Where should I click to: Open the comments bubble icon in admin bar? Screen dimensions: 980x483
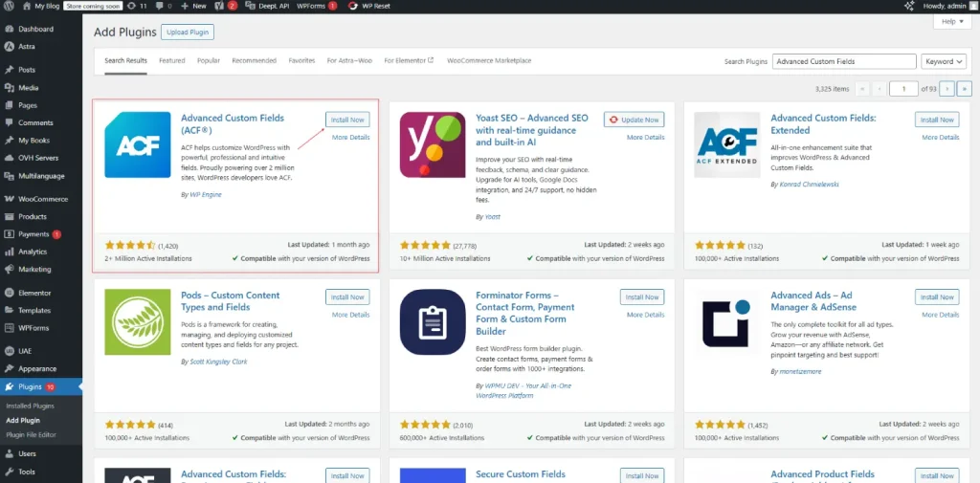[x=158, y=6]
